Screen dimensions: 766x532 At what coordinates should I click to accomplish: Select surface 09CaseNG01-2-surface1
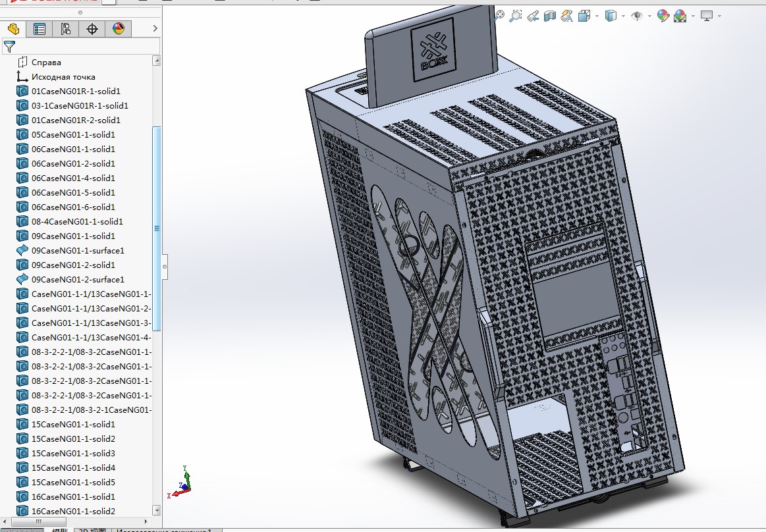[78, 279]
